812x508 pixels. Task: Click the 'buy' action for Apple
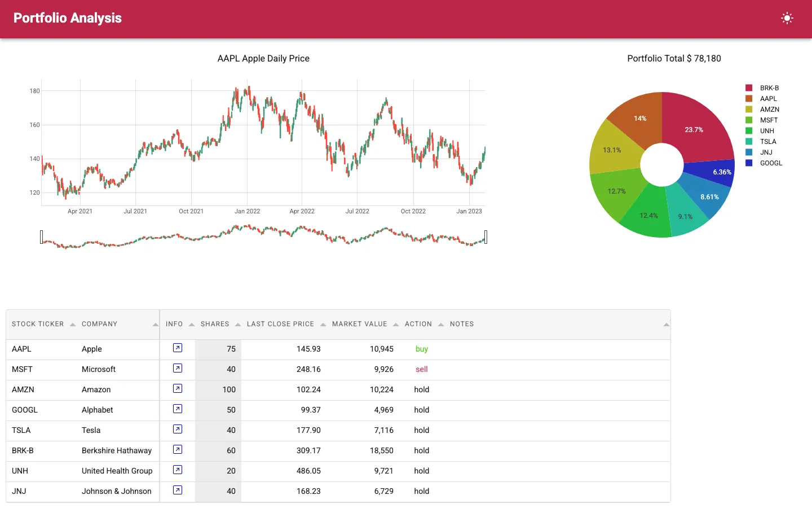422,349
